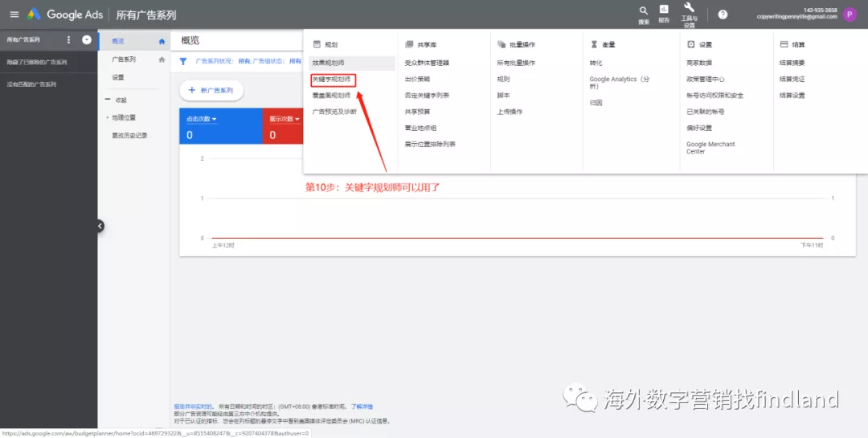868x438 pixels.
Task: Click the 衡量 hourglass header icon
Action: pyautogui.click(x=594, y=44)
